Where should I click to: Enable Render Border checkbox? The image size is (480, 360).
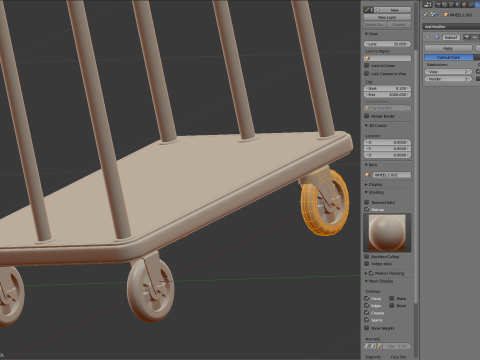click(x=367, y=116)
